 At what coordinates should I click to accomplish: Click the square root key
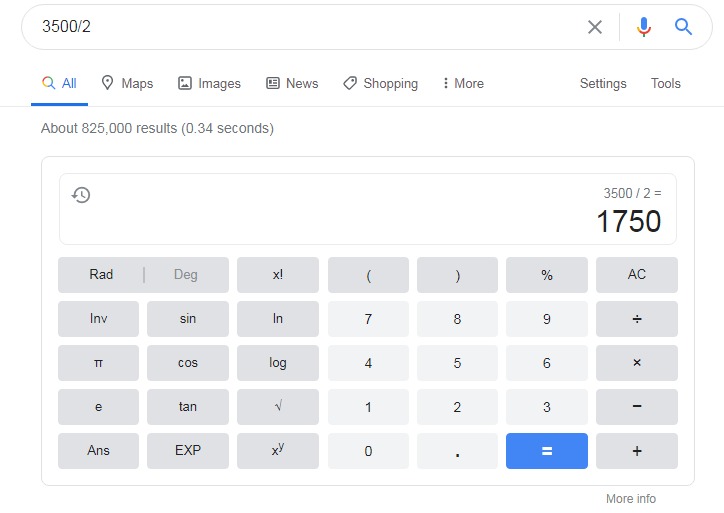[278, 407]
